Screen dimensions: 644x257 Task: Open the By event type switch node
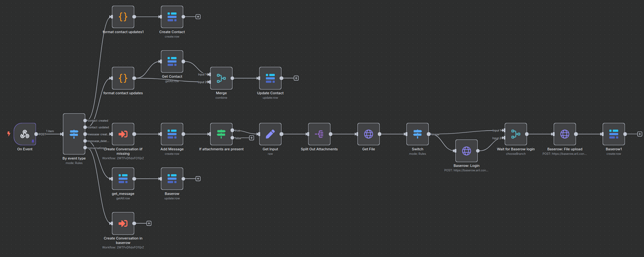click(74, 134)
